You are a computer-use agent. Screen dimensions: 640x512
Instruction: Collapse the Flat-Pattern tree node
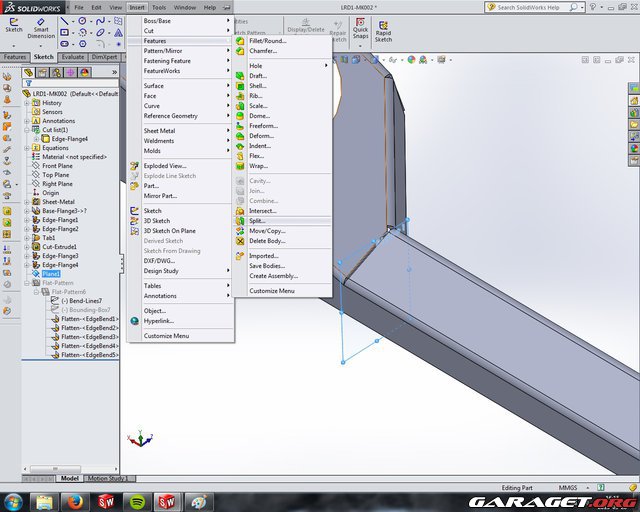pos(27,282)
